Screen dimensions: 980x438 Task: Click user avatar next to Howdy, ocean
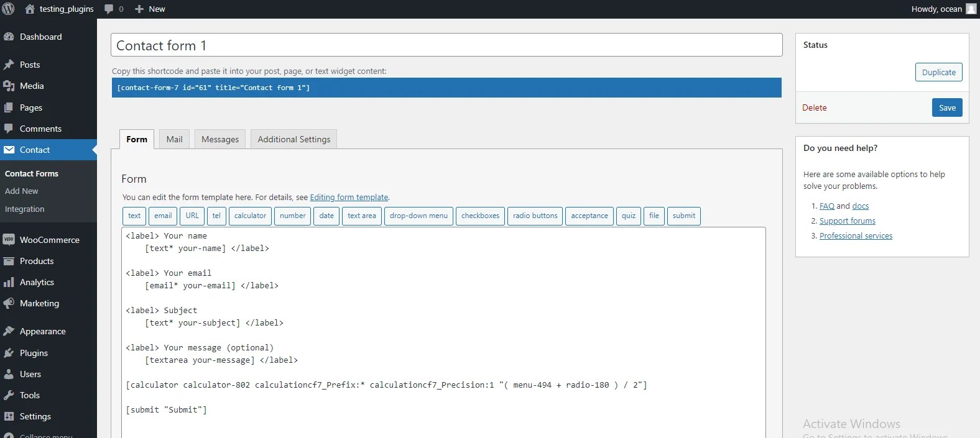971,9
